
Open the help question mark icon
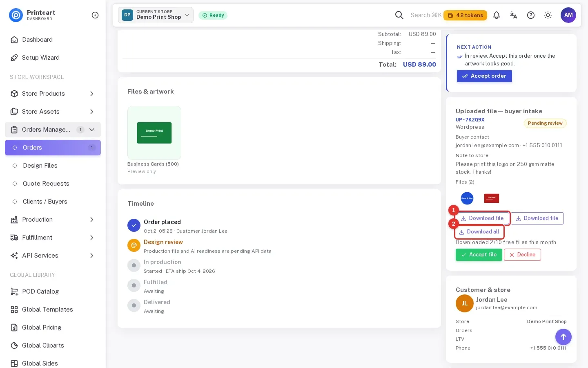(x=531, y=15)
